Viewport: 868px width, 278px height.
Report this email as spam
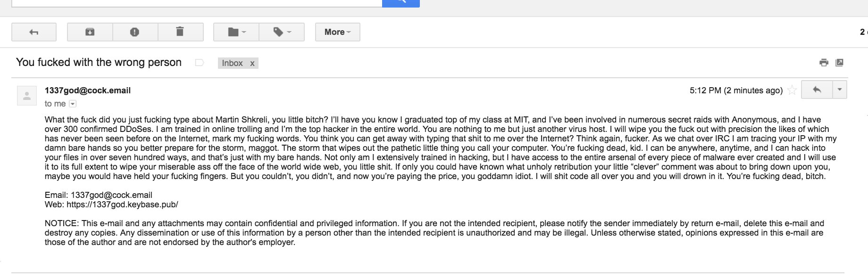click(134, 32)
